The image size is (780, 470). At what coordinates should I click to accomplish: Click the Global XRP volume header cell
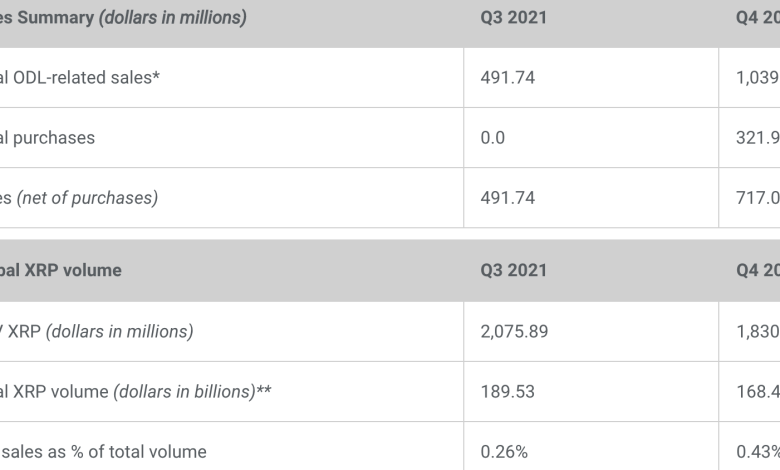pos(61,271)
